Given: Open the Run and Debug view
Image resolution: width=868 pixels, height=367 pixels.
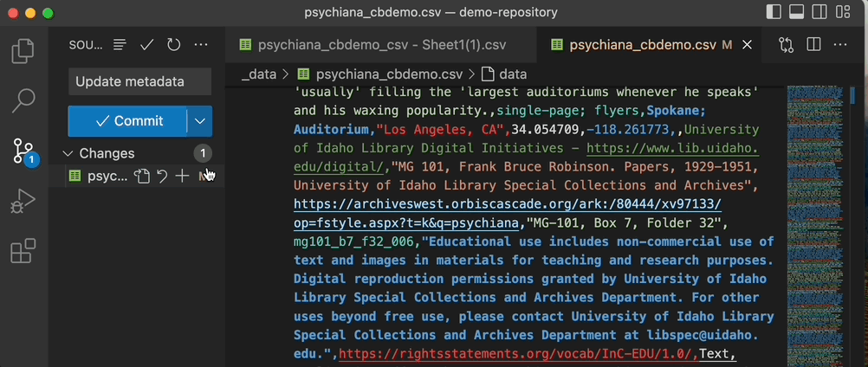Looking at the screenshot, I should 23,202.
